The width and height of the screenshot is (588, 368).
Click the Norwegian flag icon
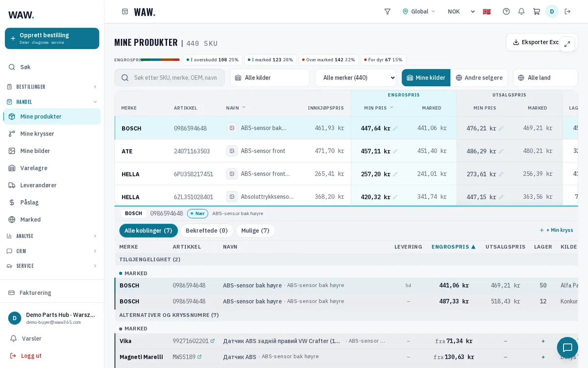click(487, 11)
